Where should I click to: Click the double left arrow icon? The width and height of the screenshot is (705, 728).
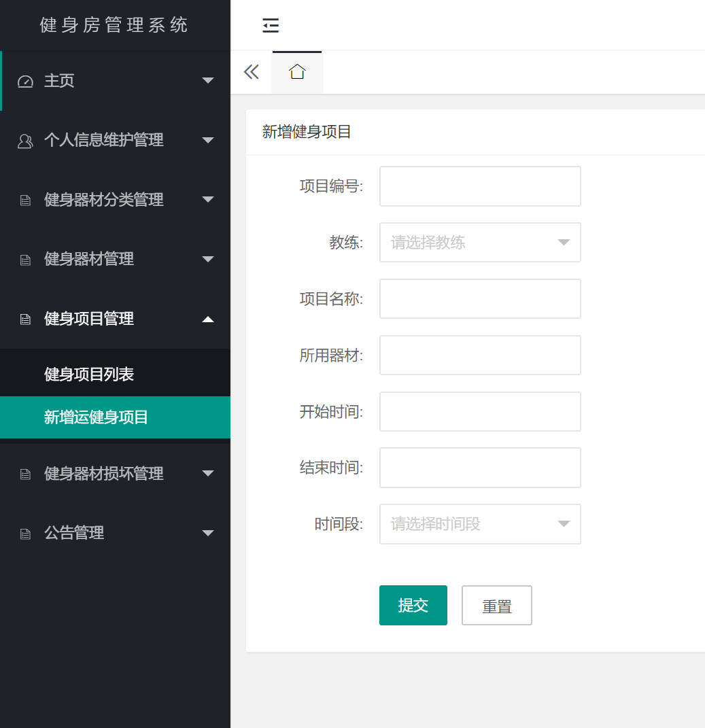pyautogui.click(x=252, y=72)
